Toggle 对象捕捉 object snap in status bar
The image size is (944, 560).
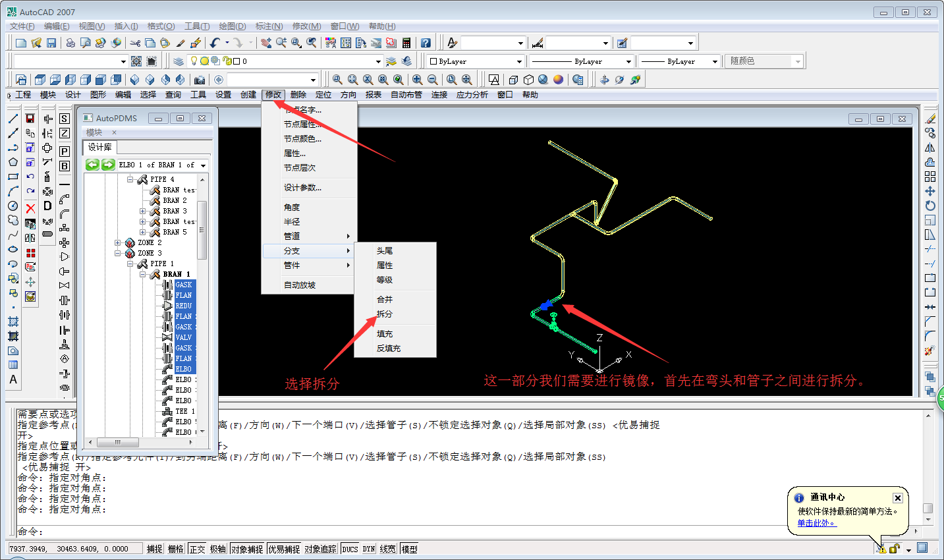pos(247,549)
